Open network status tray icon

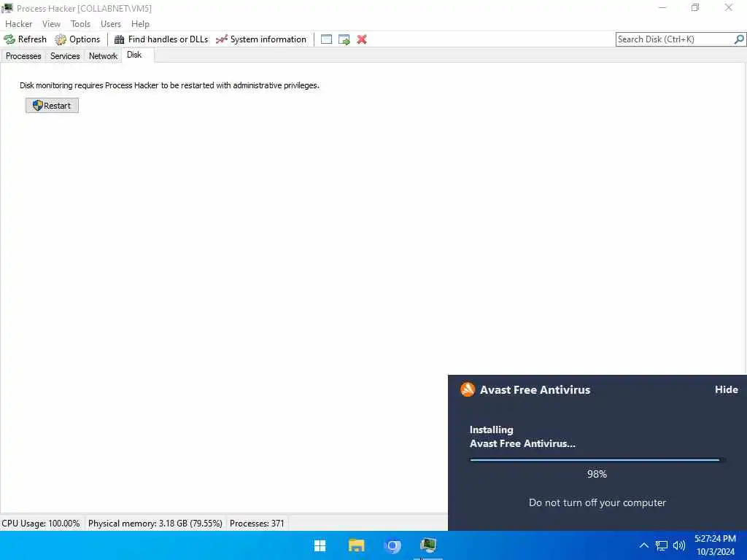pos(661,545)
